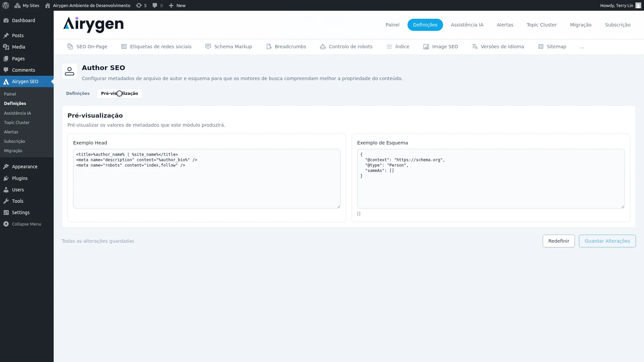Click the 'Exemplo de Esquema' label

point(382,143)
